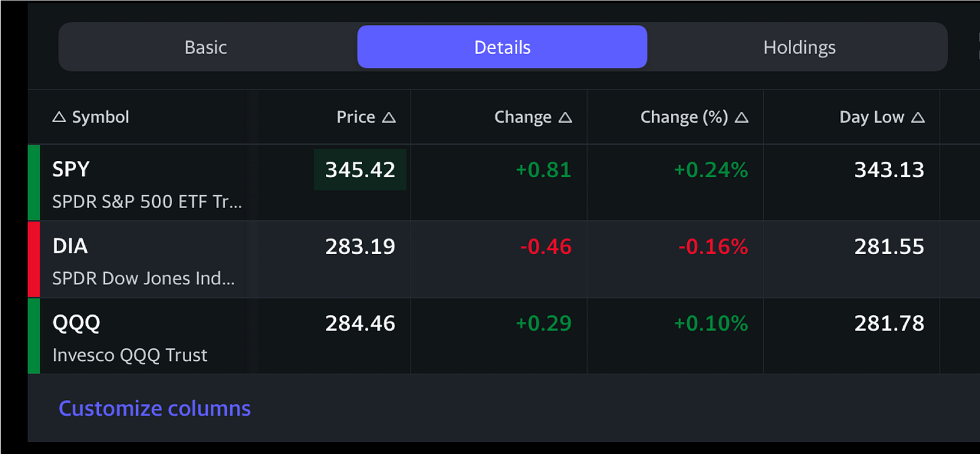Image resolution: width=980 pixels, height=454 pixels.
Task: Click the SPY change +0.81
Action: coord(543,170)
